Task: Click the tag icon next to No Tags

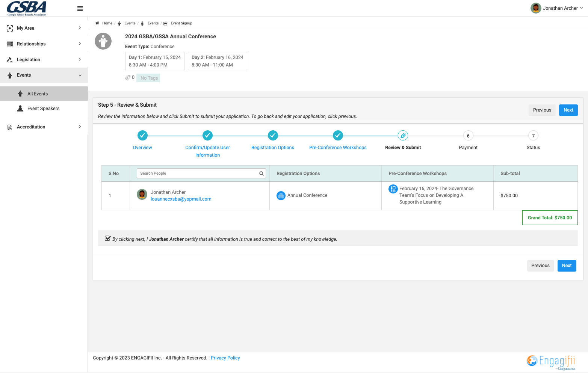Action: tap(128, 78)
